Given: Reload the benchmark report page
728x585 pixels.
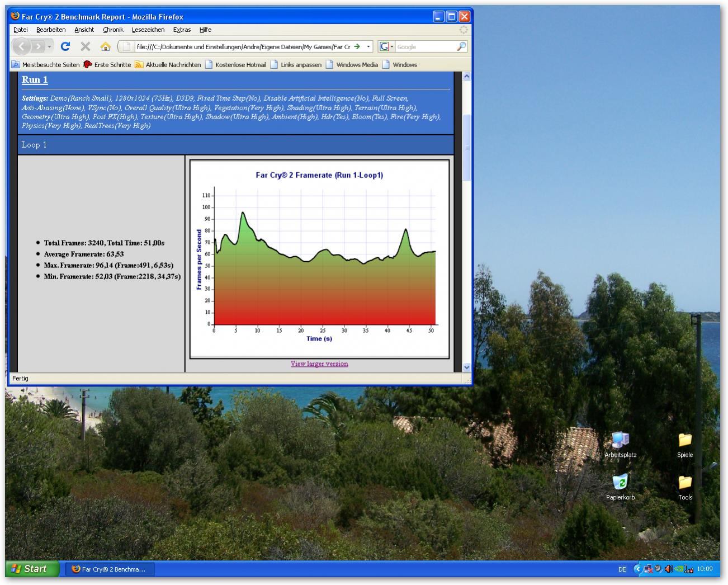Looking at the screenshot, I should click(x=65, y=46).
